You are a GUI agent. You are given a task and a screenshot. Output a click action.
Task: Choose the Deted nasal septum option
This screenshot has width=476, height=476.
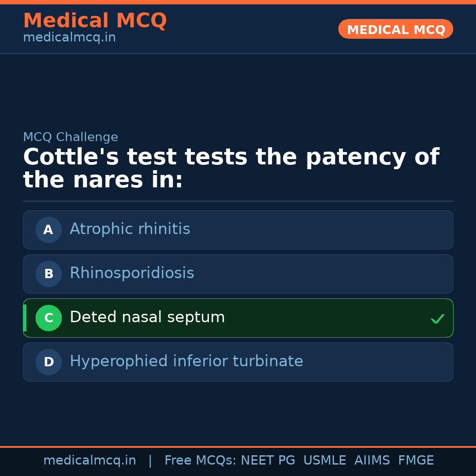147,317
